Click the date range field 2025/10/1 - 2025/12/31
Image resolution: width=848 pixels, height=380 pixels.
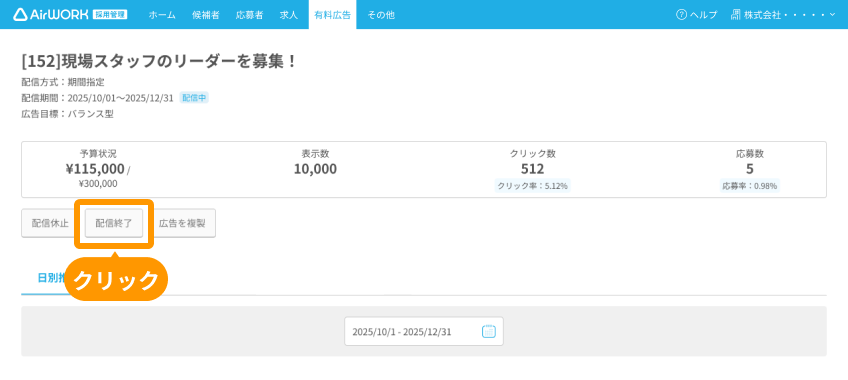click(x=424, y=331)
